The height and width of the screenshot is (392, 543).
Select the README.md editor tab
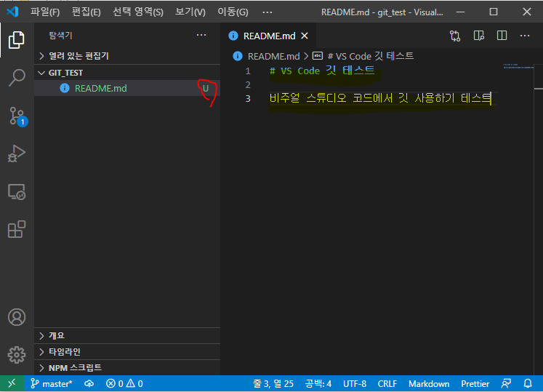pos(268,36)
